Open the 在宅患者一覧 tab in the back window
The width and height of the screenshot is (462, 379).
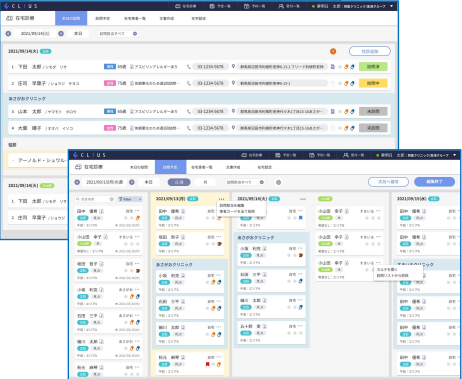coord(135,18)
